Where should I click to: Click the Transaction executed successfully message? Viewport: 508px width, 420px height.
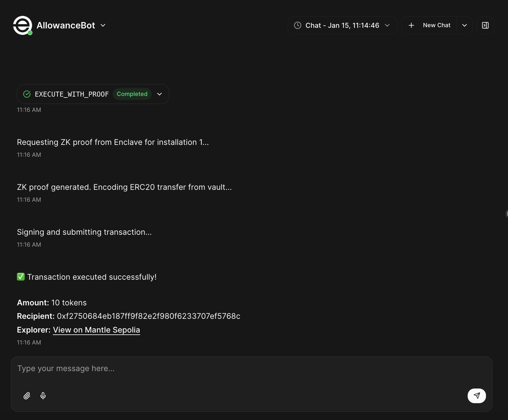pyautogui.click(x=92, y=277)
